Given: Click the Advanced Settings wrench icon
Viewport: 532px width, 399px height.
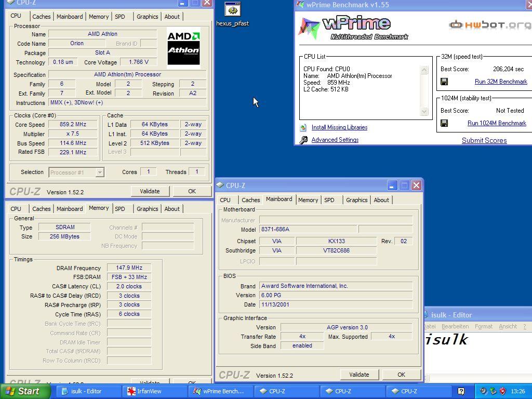Looking at the screenshot, I should coord(303,140).
